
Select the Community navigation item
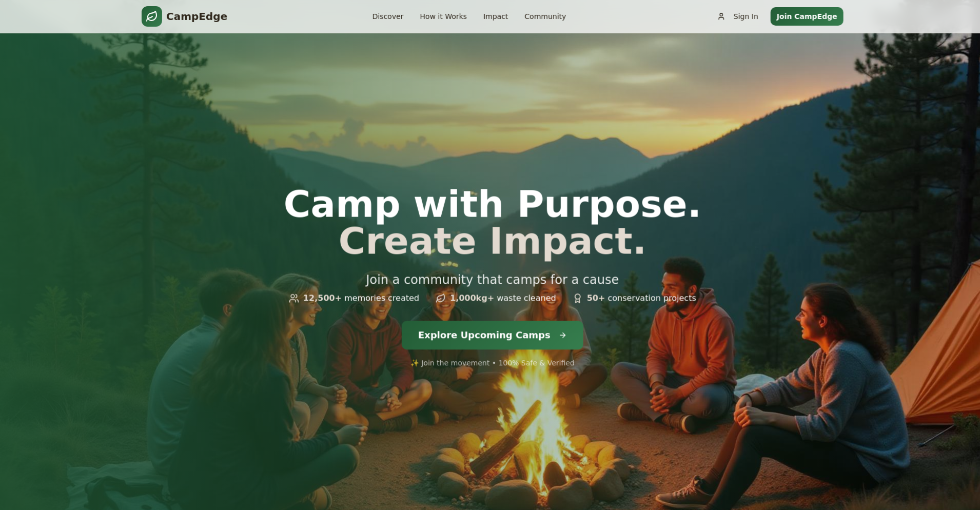[x=545, y=16]
